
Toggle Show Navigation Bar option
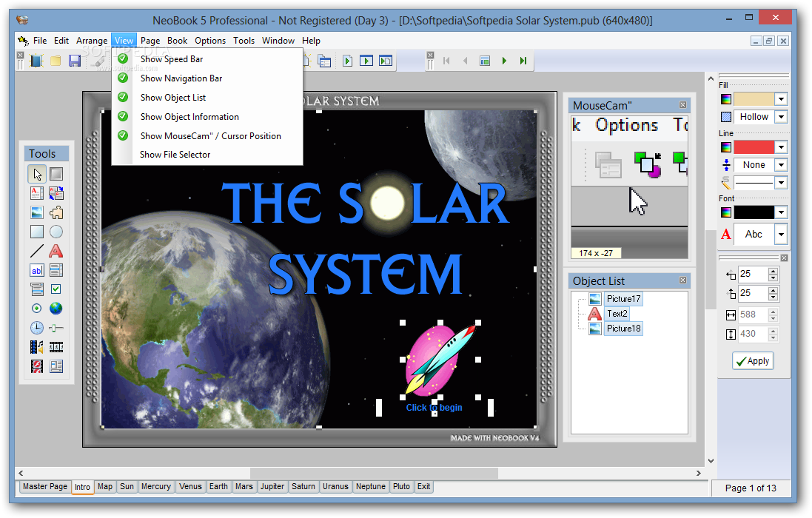tap(207, 78)
